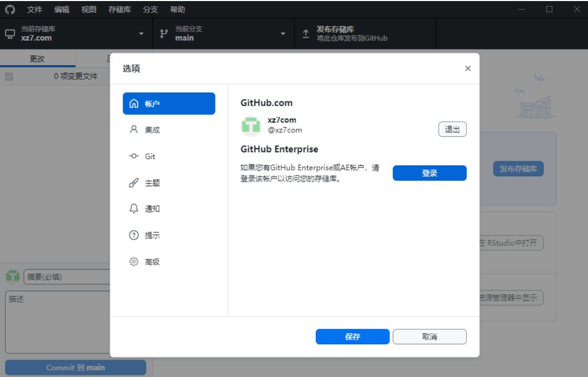Click the xz7com account avatar

click(251, 126)
